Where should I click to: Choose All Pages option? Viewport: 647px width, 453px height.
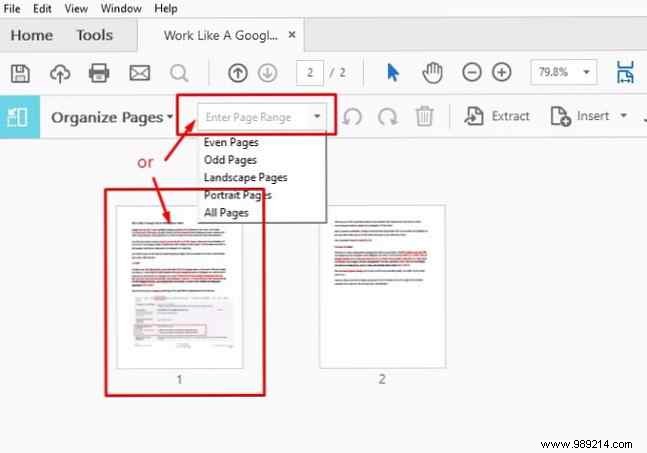(x=226, y=213)
